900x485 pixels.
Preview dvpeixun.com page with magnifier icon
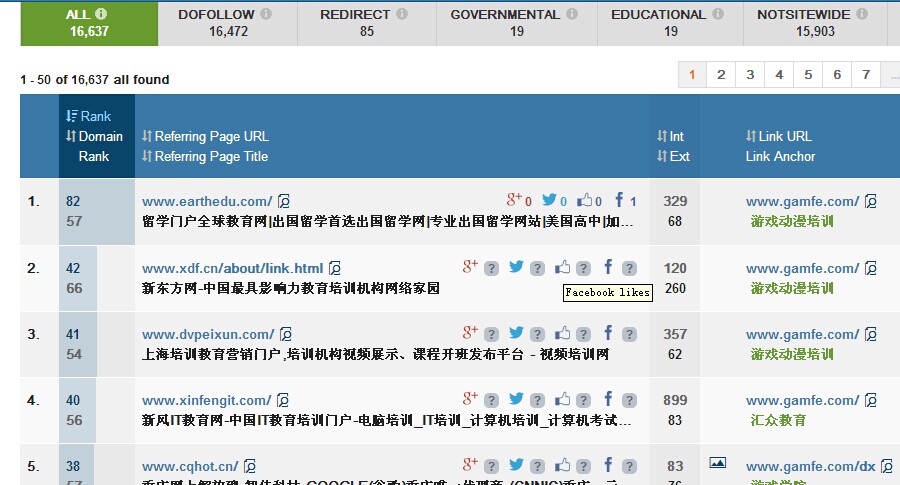point(286,334)
